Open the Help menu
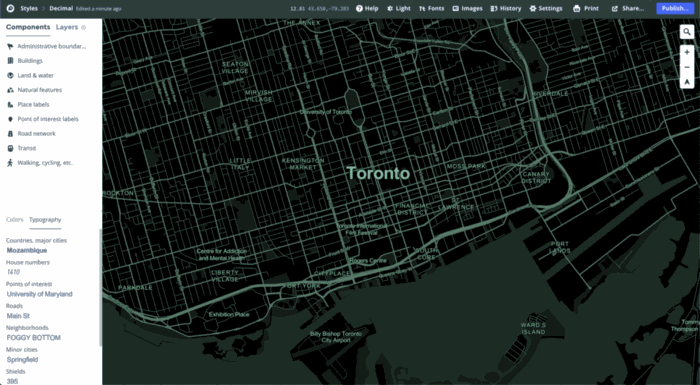Image resolution: width=700 pixels, height=385 pixels. [x=367, y=8]
